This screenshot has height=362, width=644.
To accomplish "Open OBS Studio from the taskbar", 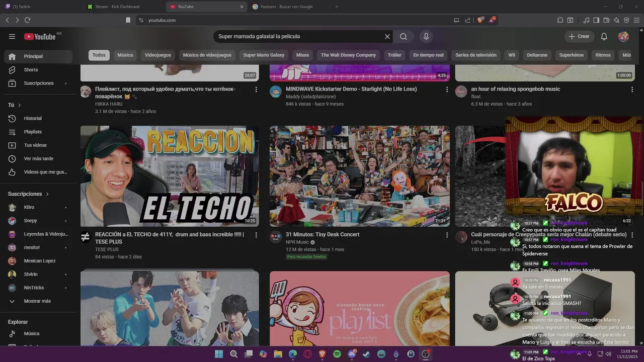I will click(426, 354).
